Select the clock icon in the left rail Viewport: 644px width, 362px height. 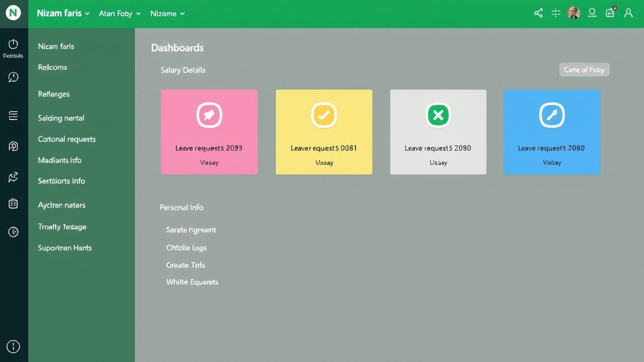(13, 231)
